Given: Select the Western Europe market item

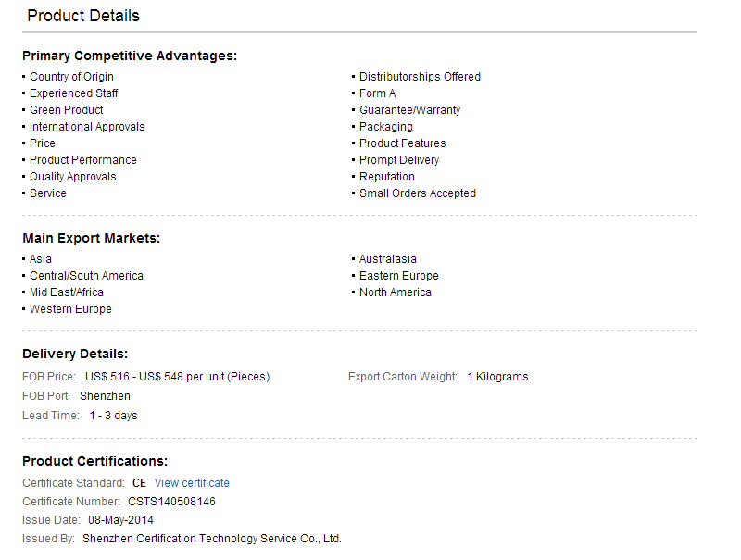Looking at the screenshot, I should tap(70, 309).
